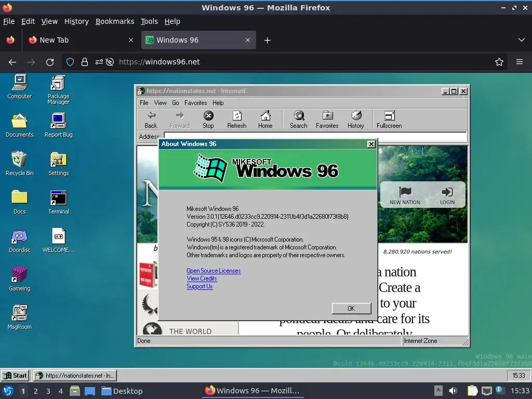Close the About Windows 96 dialog
This screenshot has width=532, height=399.
point(371,144)
